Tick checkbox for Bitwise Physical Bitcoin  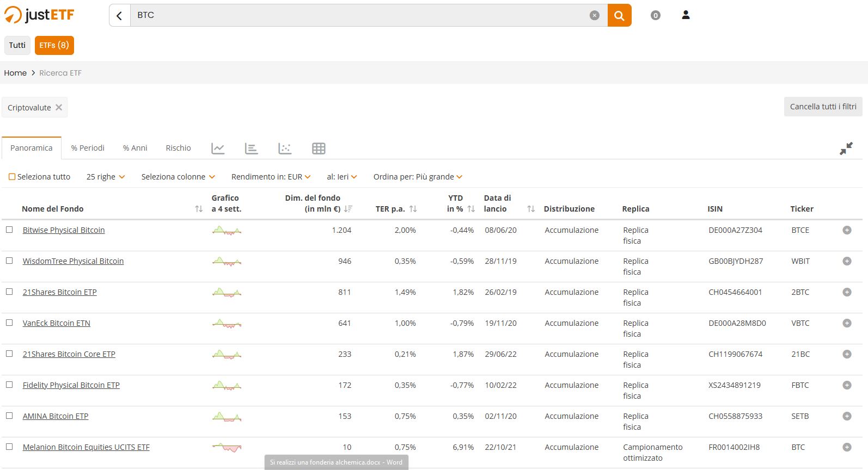click(x=9, y=230)
